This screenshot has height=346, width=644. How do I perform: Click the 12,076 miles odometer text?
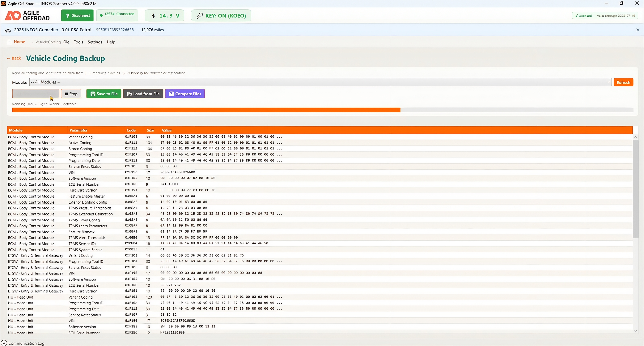153,30
